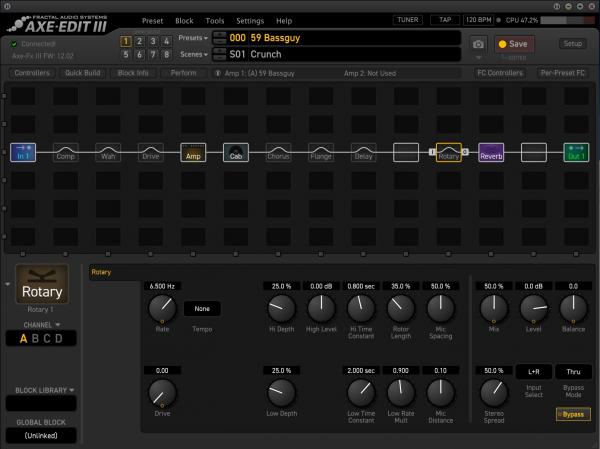600x449 pixels.
Task: Select the Flange block in grid
Action: [321, 152]
